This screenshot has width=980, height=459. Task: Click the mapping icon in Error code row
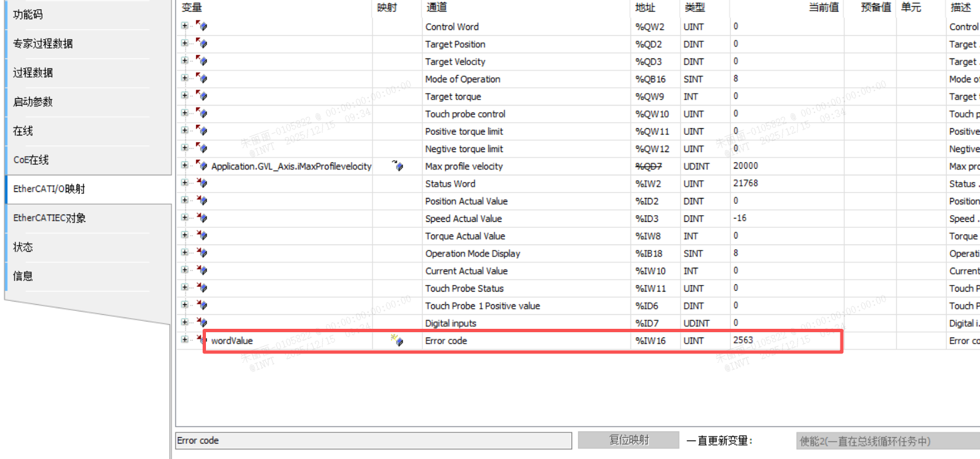point(397,341)
